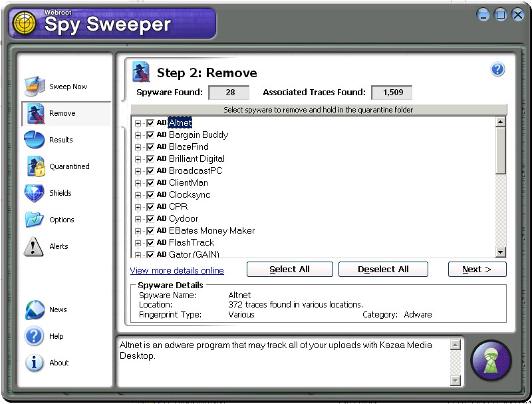
Task: Expand the Bargain Buddy tree node
Action: point(138,135)
